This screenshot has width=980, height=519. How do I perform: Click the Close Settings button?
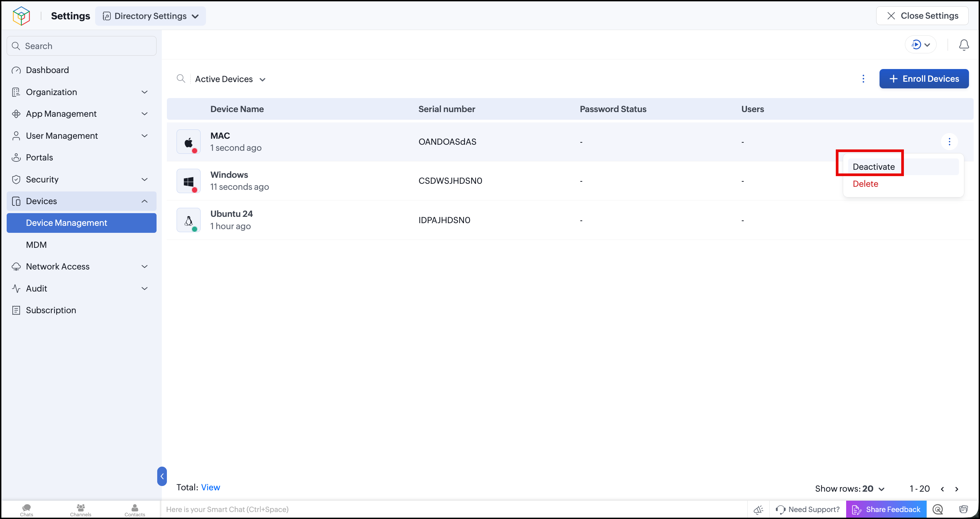(x=922, y=16)
